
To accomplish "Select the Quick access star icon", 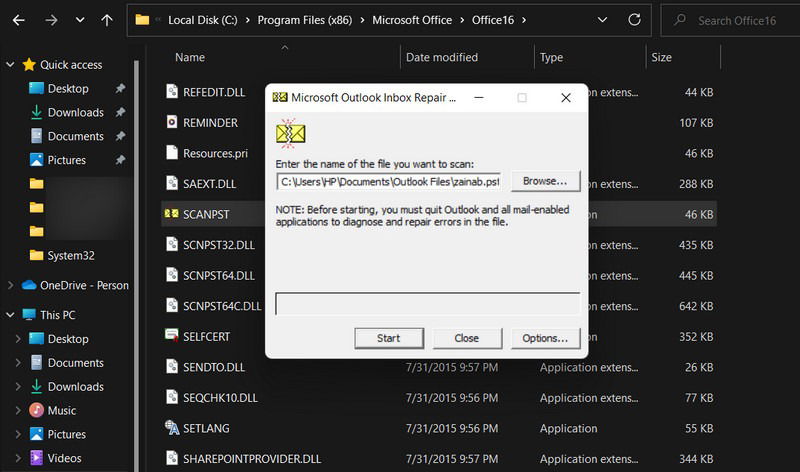I will [x=29, y=64].
